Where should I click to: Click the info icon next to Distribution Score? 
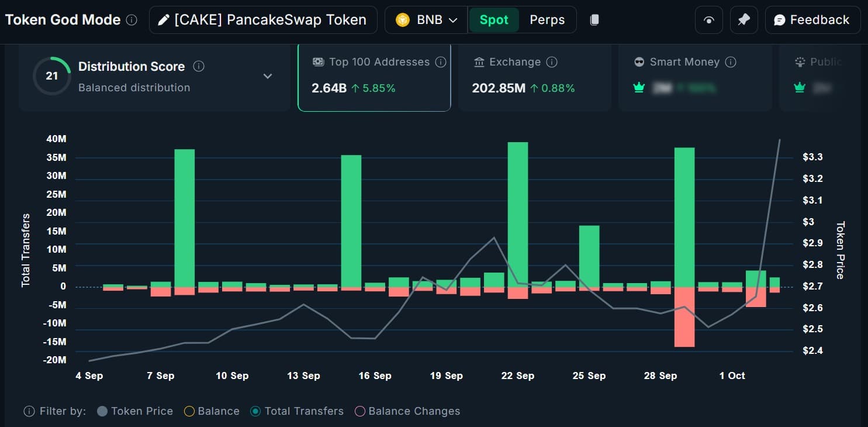(199, 66)
